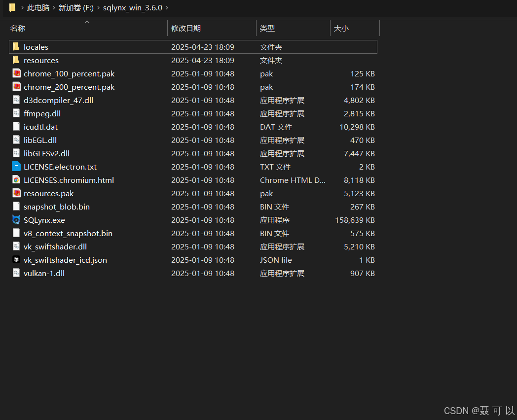
Task: Click the 8,118 KB size value
Action: 360,180
